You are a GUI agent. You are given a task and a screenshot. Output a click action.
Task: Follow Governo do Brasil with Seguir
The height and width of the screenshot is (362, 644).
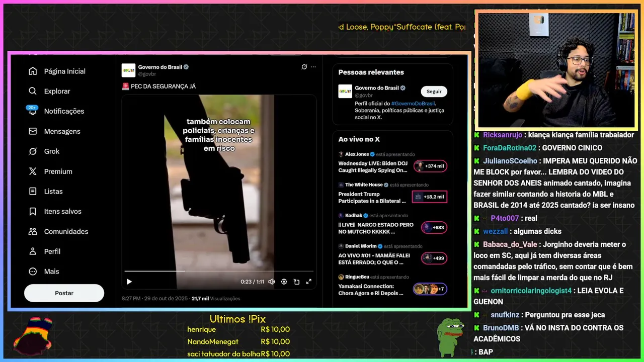click(434, 92)
